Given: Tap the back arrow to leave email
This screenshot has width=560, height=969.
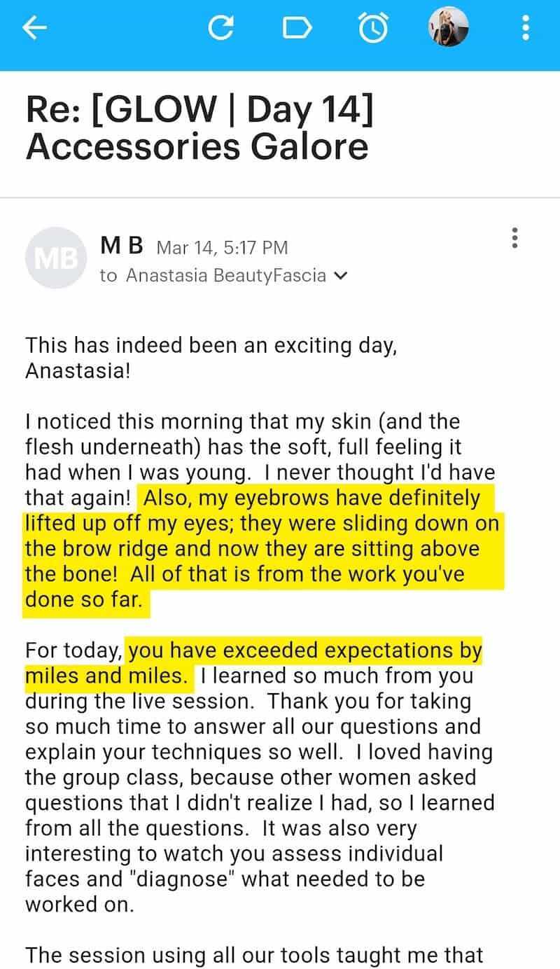Looking at the screenshot, I should point(34,28).
